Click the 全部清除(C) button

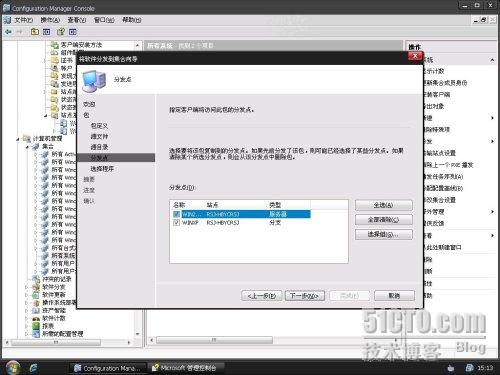click(384, 220)
